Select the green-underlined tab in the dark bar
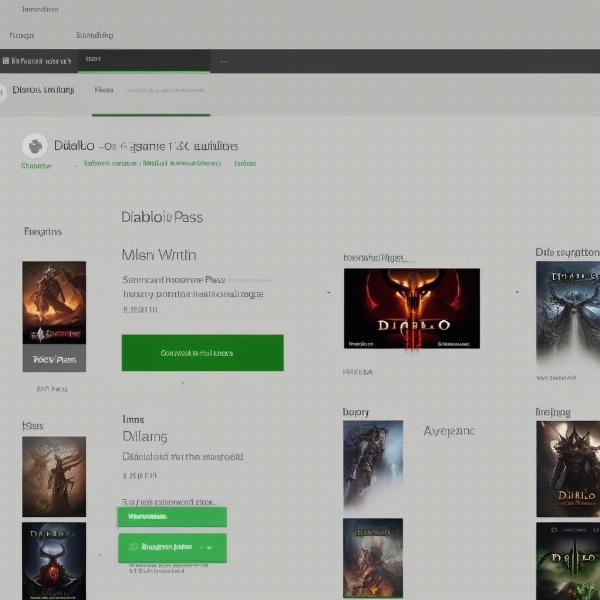The height and width of the screenshot is (600, 600). (x=144, y=60)
